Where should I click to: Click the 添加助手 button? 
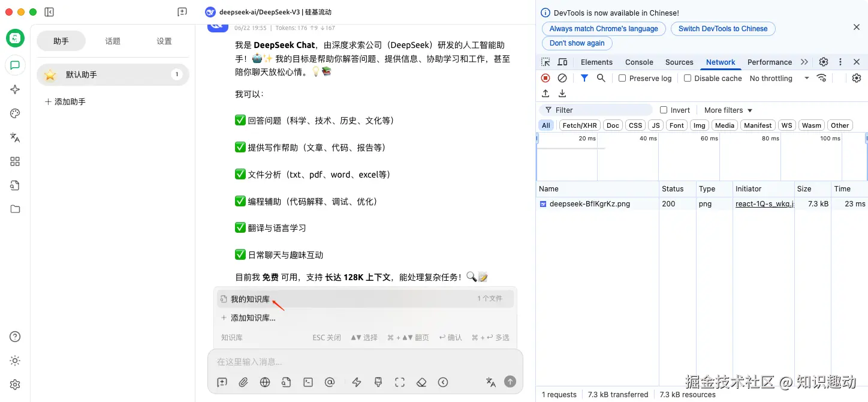coord(65,102)
